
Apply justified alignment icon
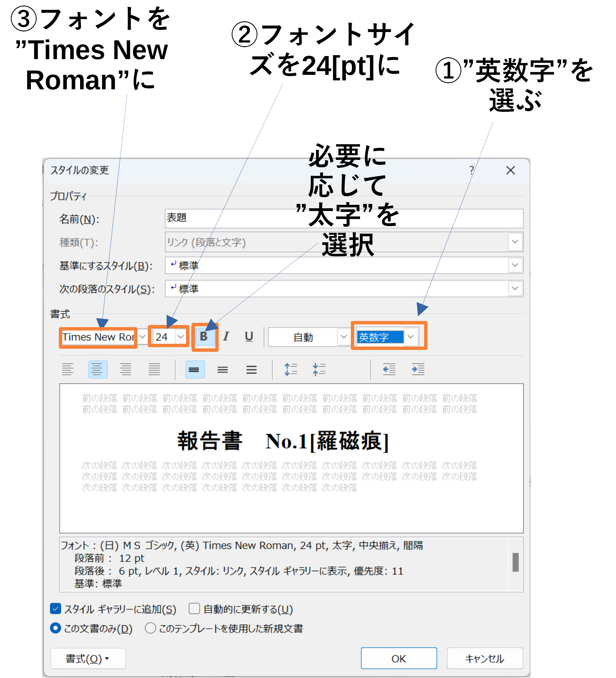tap(155, 370)
